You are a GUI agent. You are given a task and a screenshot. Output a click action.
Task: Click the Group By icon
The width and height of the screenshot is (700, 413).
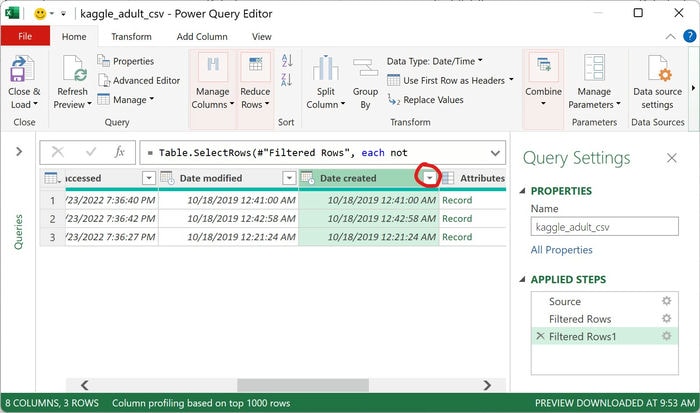click(365, 68)
